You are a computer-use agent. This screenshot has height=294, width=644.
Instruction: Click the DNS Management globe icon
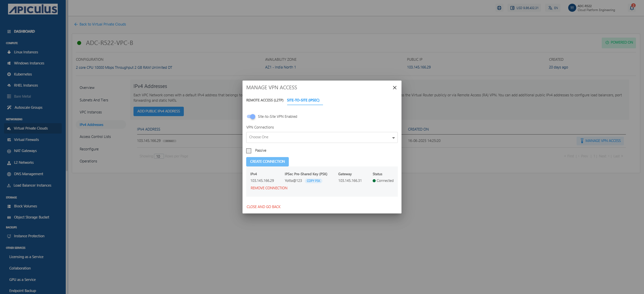(9, 174)
